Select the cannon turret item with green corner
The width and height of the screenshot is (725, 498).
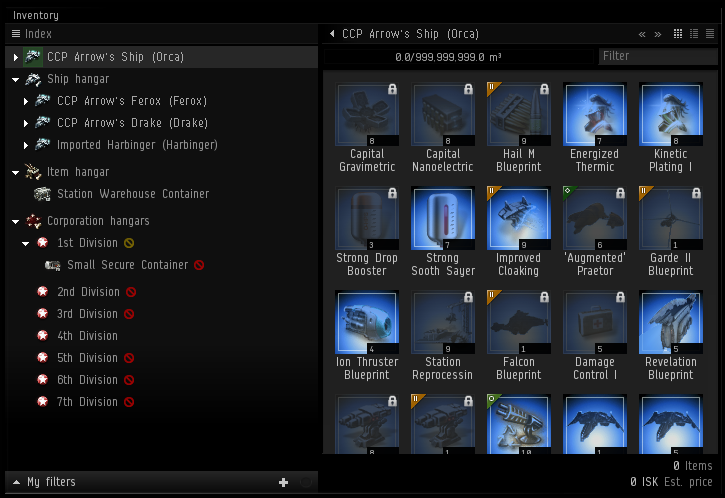pyautogui.click(x=519, y=424)
